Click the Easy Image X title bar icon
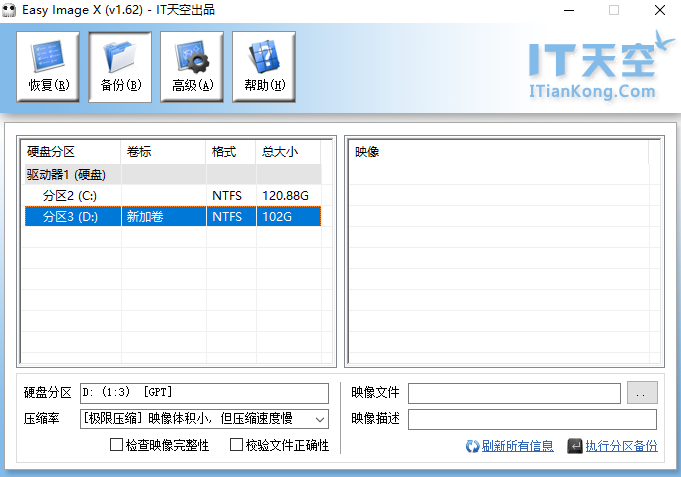Screen dimensions: 681x477 point(9,10)
